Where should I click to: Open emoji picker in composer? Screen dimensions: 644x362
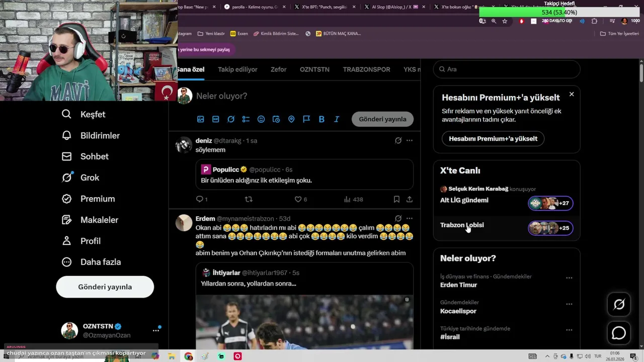pos(261,119)
